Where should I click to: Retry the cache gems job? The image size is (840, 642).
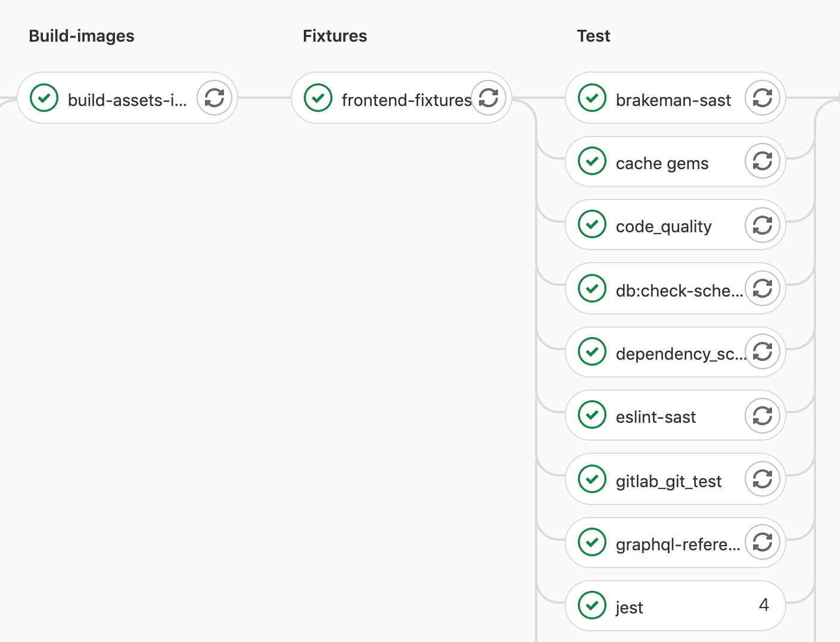coord(763,161)
